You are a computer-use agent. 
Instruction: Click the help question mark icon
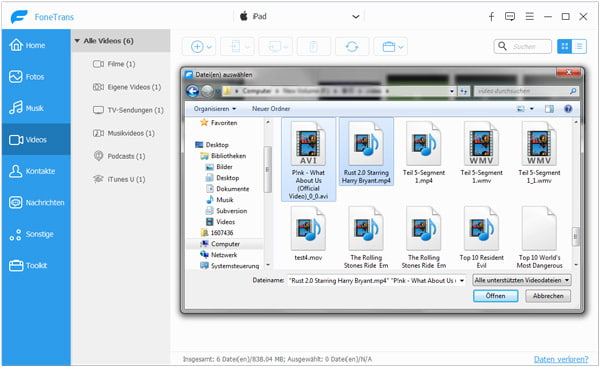[568, 109]
